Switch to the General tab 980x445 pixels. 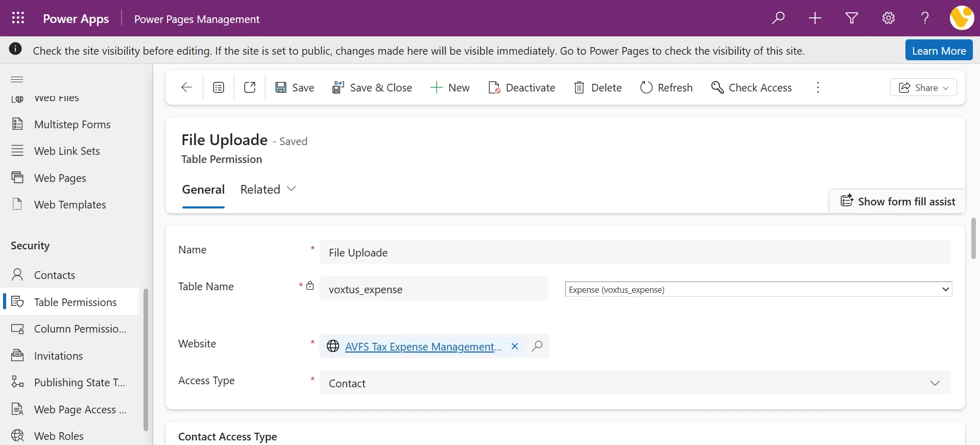click(203, 189)
